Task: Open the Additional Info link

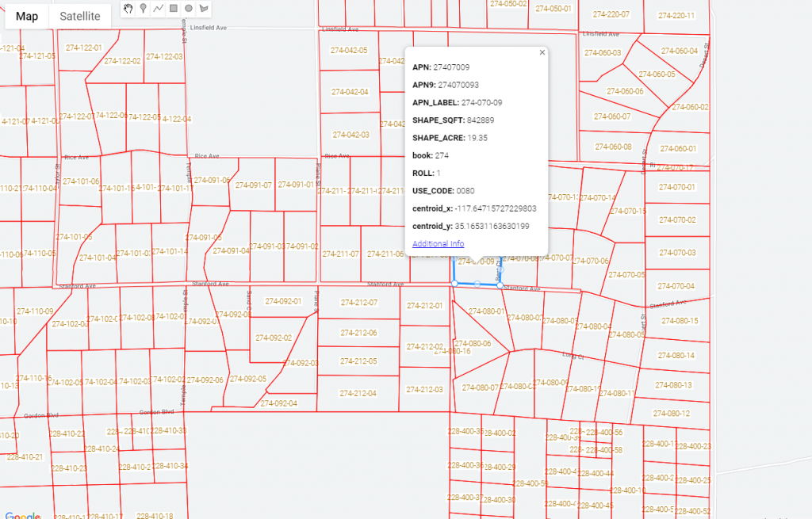Action: point(438,243)
